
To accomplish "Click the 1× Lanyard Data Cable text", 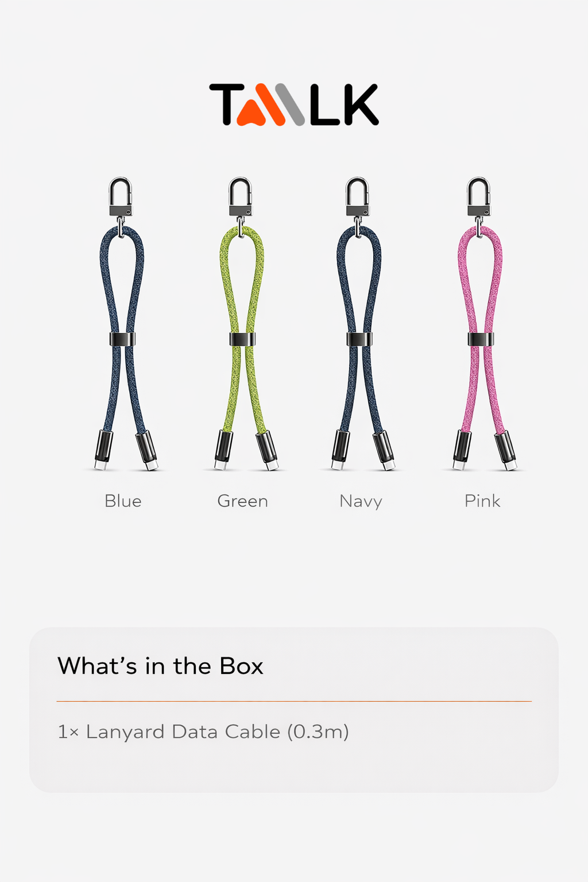I will (203, 732).
